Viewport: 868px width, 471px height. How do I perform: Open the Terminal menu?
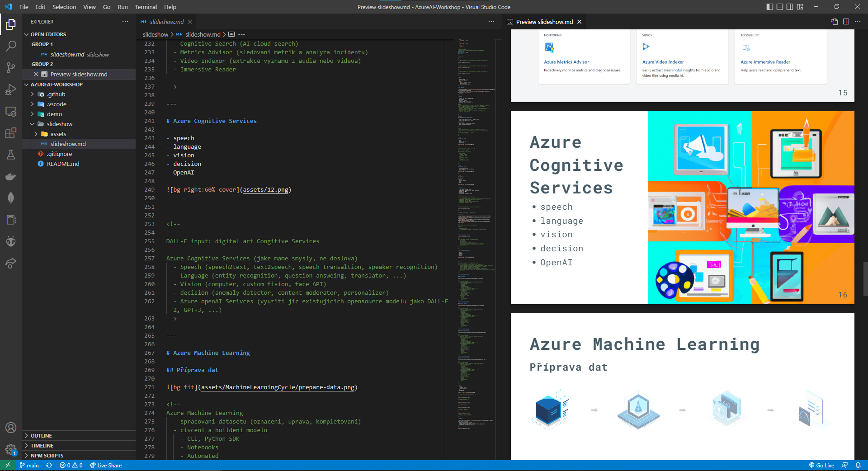click(146, 7)
